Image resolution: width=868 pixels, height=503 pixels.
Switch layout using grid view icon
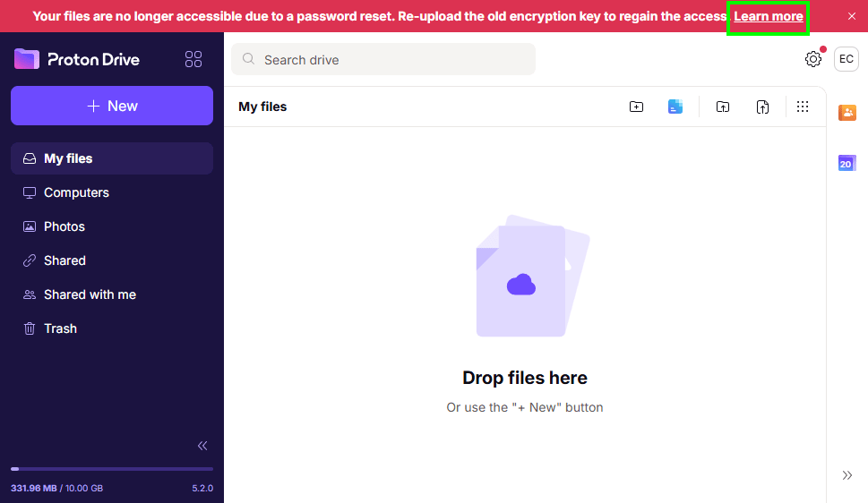(x=803, y=107)
